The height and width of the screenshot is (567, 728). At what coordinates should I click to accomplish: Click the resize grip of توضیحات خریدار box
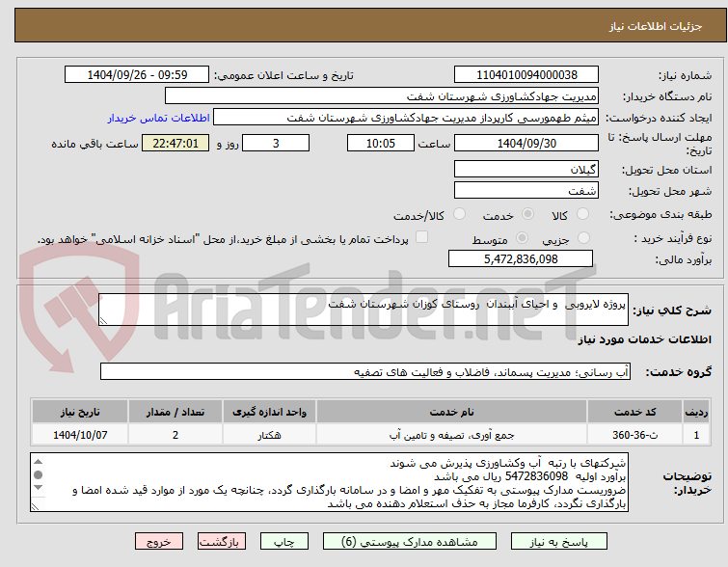[x=35, y=507]
